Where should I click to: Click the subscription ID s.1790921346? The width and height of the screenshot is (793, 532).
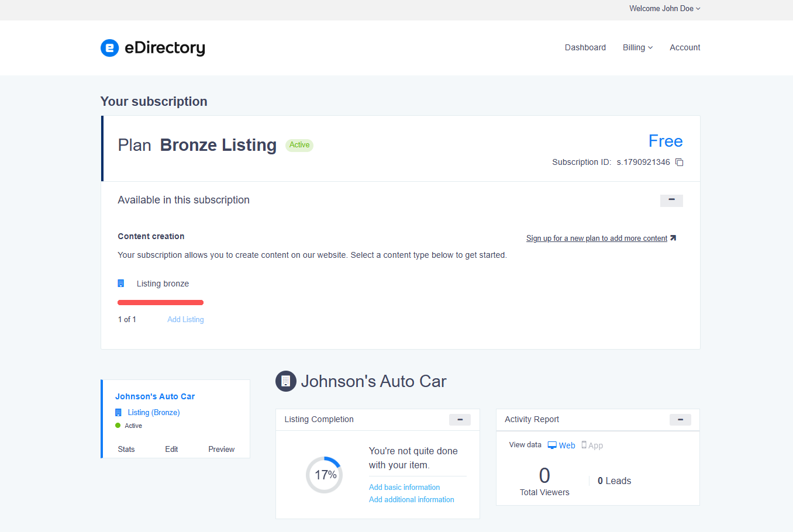point(643,162)
